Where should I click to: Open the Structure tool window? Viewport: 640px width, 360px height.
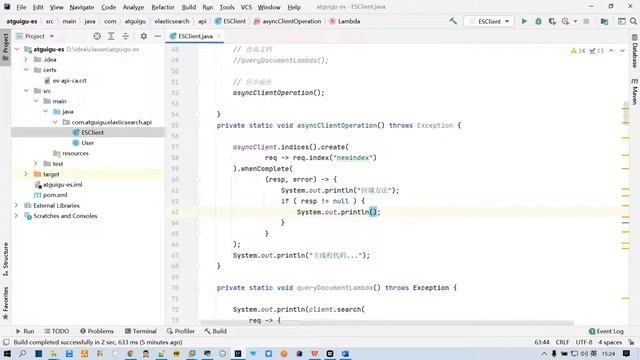point(5,259)
